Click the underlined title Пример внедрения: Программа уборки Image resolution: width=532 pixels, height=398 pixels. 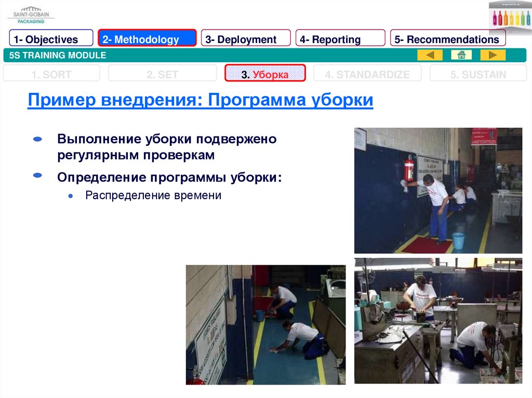(x=201, y=99)
